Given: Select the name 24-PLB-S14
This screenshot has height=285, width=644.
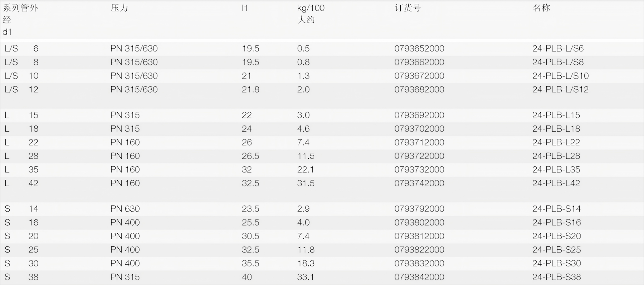Looking at the screenshot, I should click(x=556, y=209).
